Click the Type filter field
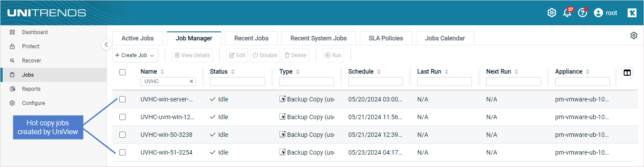Image resolution: width=644 pixels, height=167 pixels. [307, 82]
